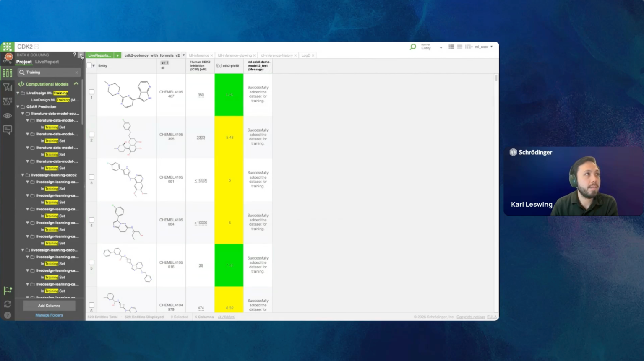Collapse the QSAR Prediction folder
The image size is (644, 361).
[x=18, y=107]
